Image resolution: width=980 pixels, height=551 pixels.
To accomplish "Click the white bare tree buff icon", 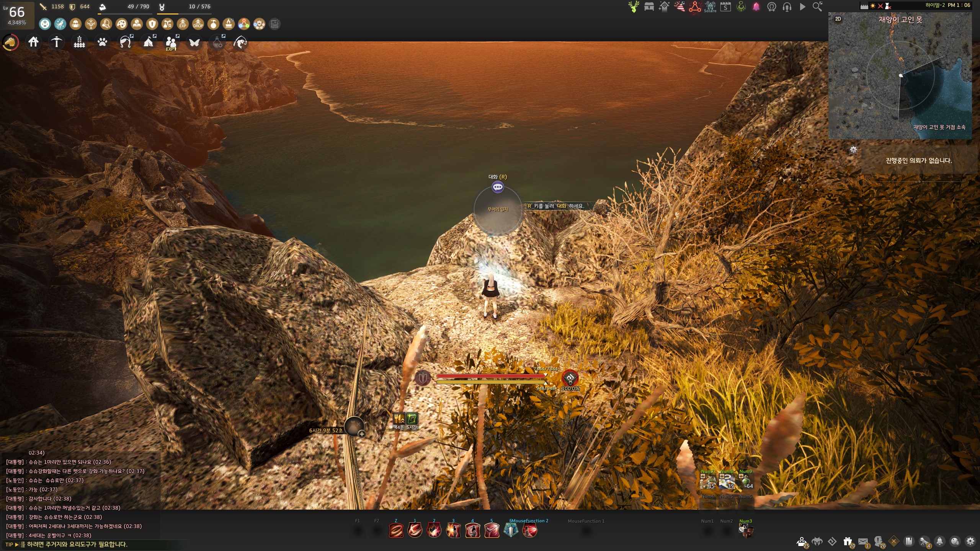I will click(91, 24).
